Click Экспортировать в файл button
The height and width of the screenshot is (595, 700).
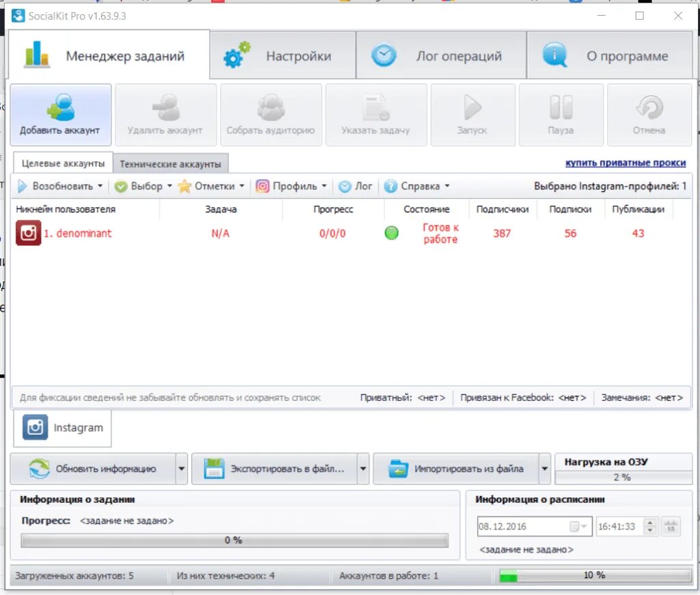coord(275,469)
